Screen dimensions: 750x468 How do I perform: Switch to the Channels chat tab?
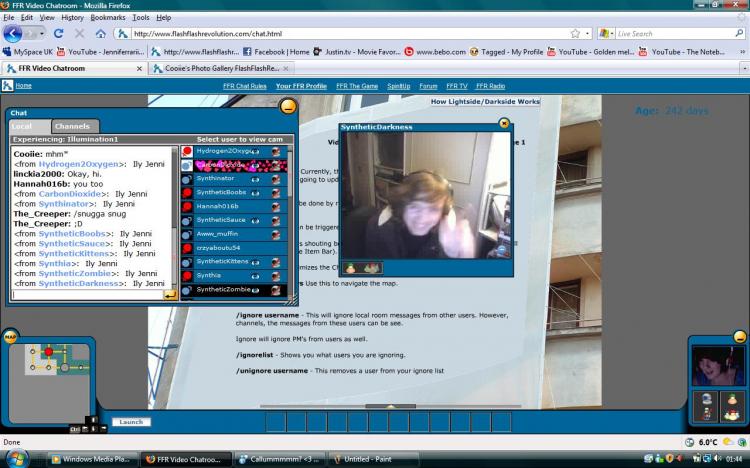pos(72,127)
